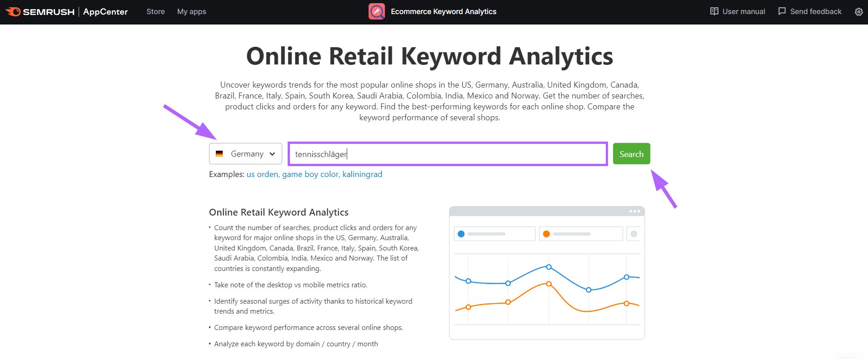This screenshot has width=868, height=359.
Task: Click the green Search button
Action: pos(631,154)
